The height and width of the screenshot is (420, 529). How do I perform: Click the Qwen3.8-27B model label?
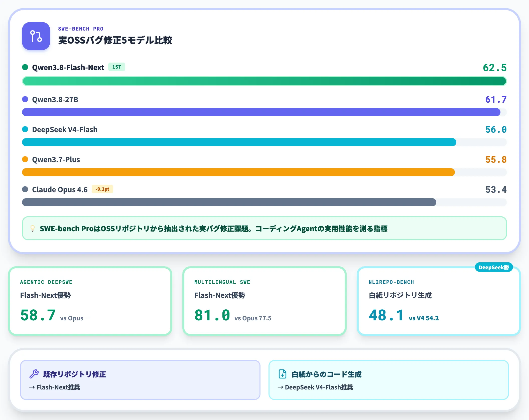55,99
